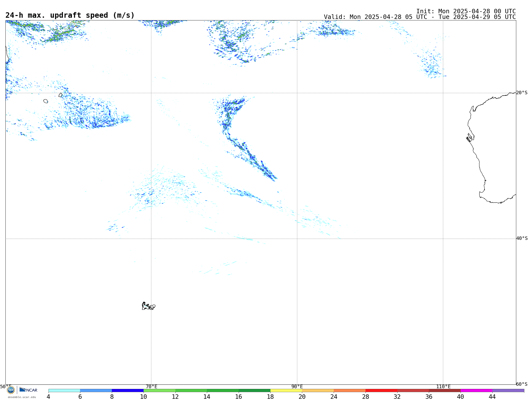Click the 20°S latitude label

pyautogui.click(x=522, y=93)
